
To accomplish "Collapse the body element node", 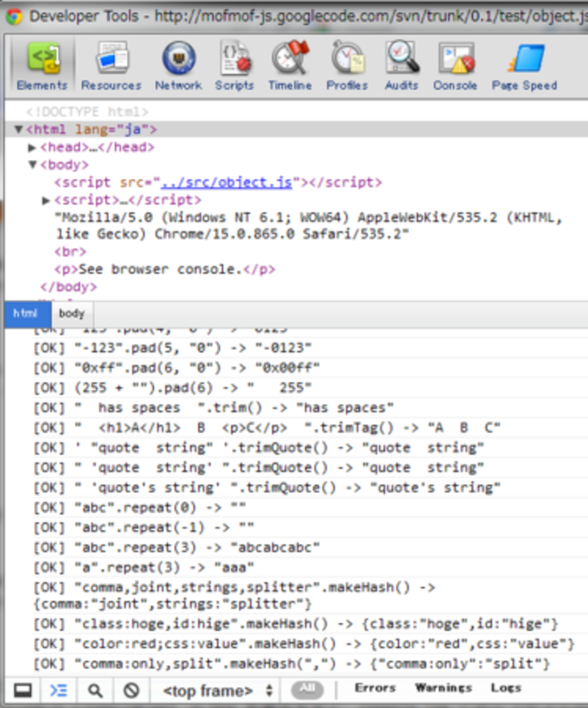I will coord(33,165).
